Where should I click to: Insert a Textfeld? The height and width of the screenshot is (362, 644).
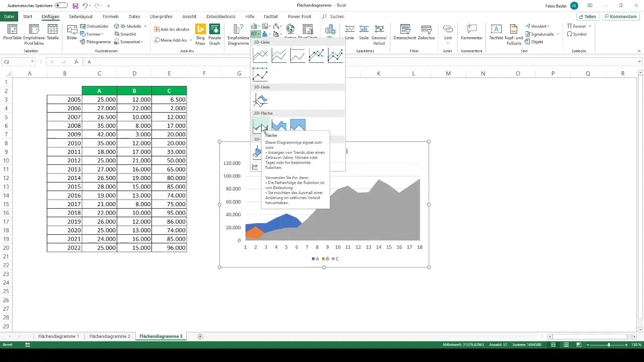point(496,33)
